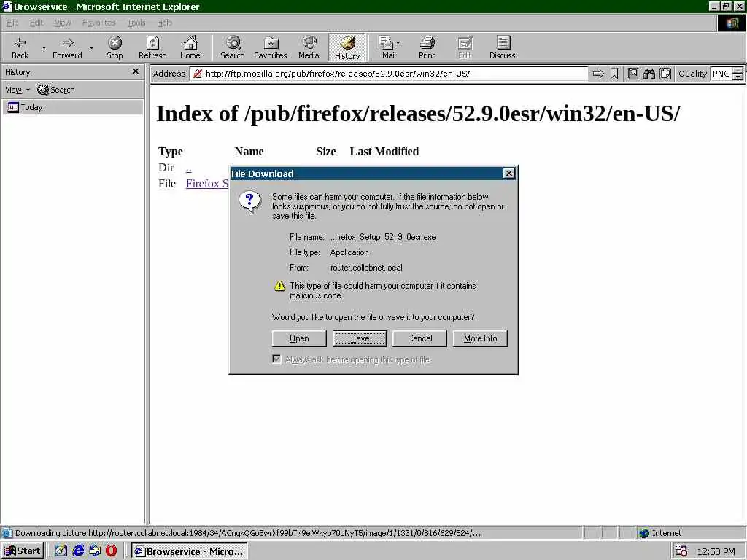Click the file name 'irefox_Setup_52_9_0esr.exe' text
Image resolution: width=747 pixels, height=560 pixels.
point(383,237)
